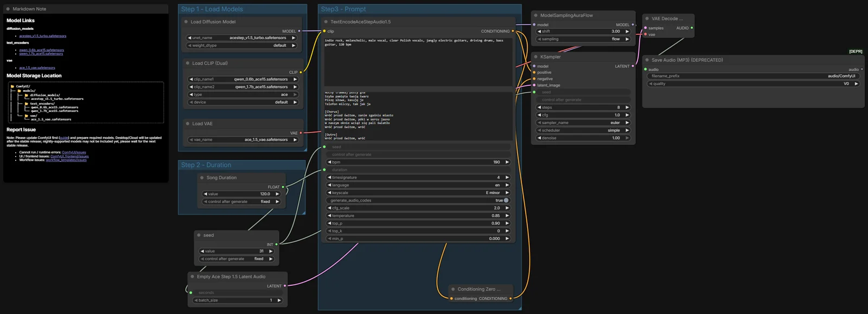Click the VAE output slot of Load VAE

point(301,133)
